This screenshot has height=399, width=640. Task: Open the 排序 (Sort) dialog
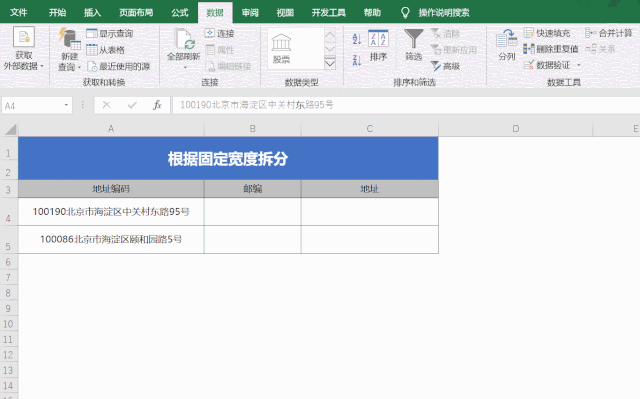click(x=378, y=46)
